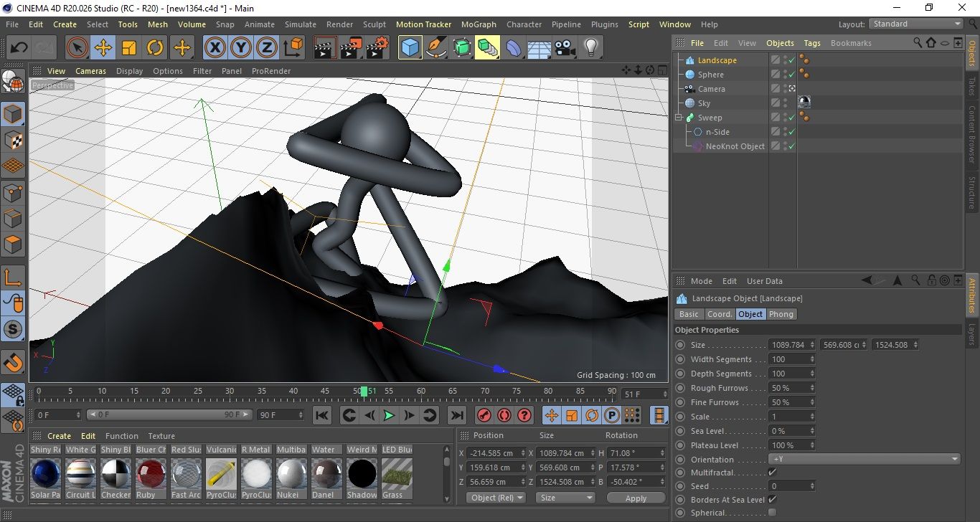Toggle Multifractal checkbox

click(772, 473)
